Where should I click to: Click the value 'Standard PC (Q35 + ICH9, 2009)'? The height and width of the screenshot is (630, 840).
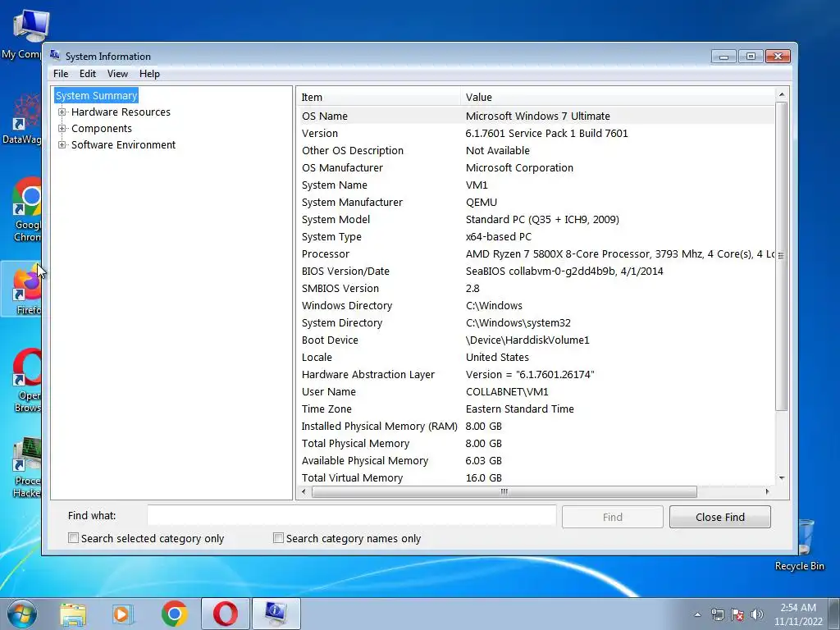click(542, 220)
